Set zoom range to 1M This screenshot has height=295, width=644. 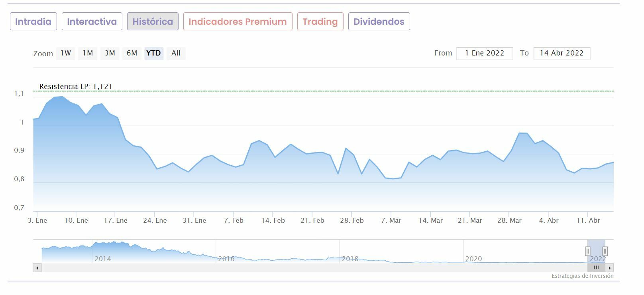point(88,53)
